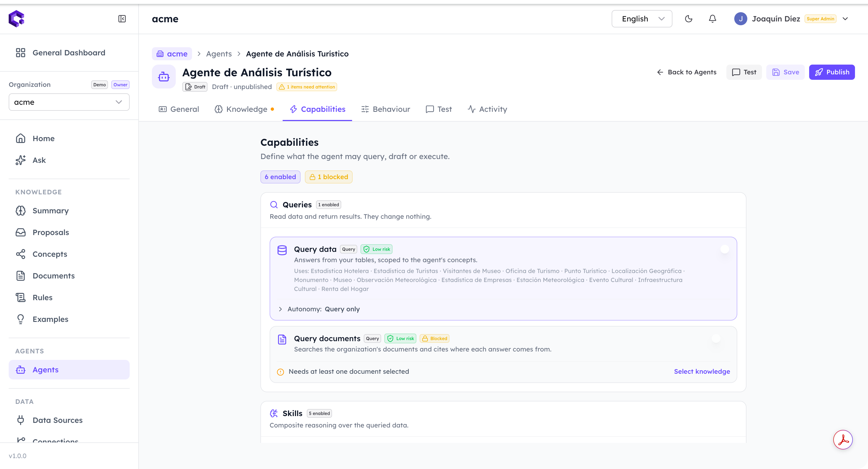Click the robot icon beside the agent title

(164, 77)
